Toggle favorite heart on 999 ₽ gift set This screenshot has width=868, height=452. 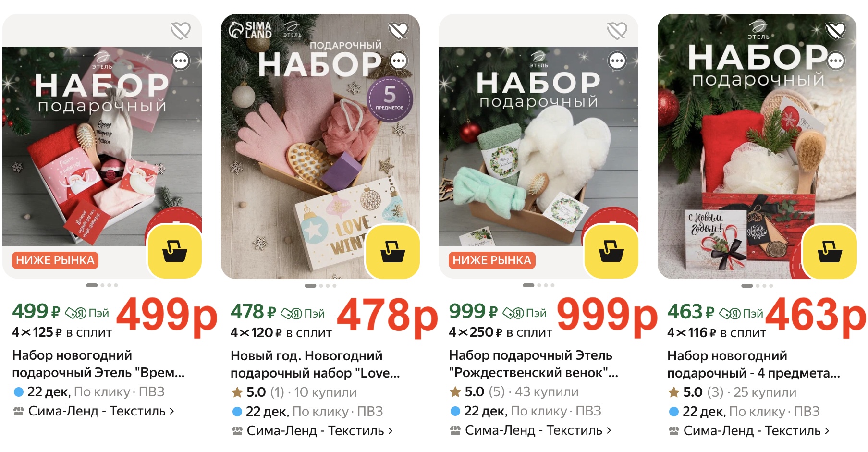(x=617, y=31)
